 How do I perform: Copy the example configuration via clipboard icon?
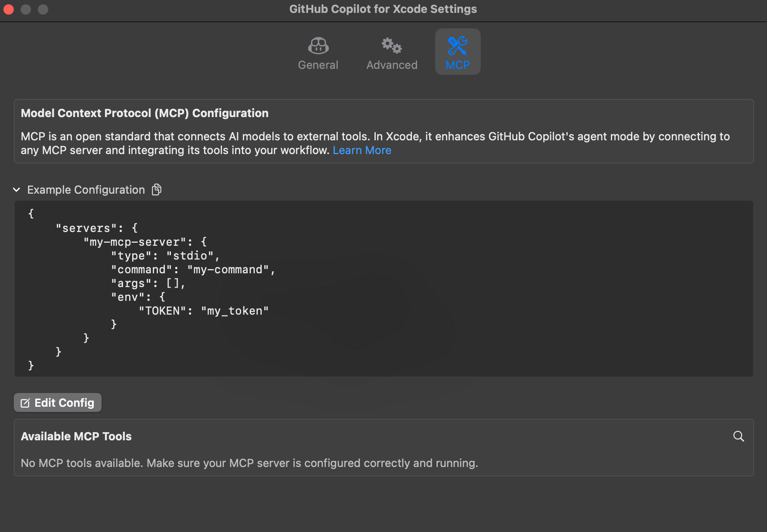tap(157, 189)
